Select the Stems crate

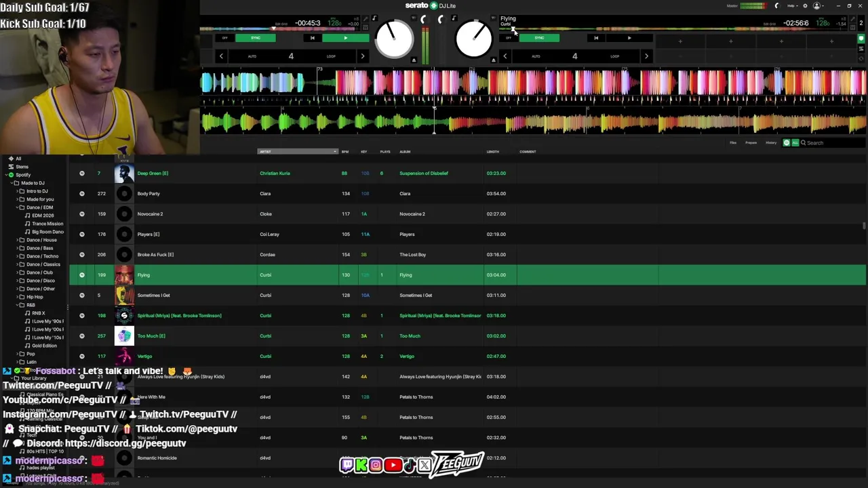point(22,167)
